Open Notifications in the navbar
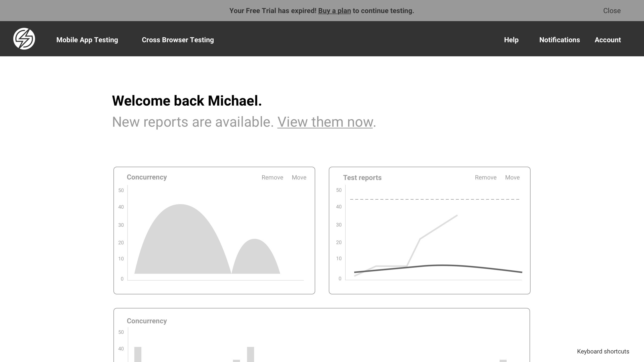 coord(559,40)
